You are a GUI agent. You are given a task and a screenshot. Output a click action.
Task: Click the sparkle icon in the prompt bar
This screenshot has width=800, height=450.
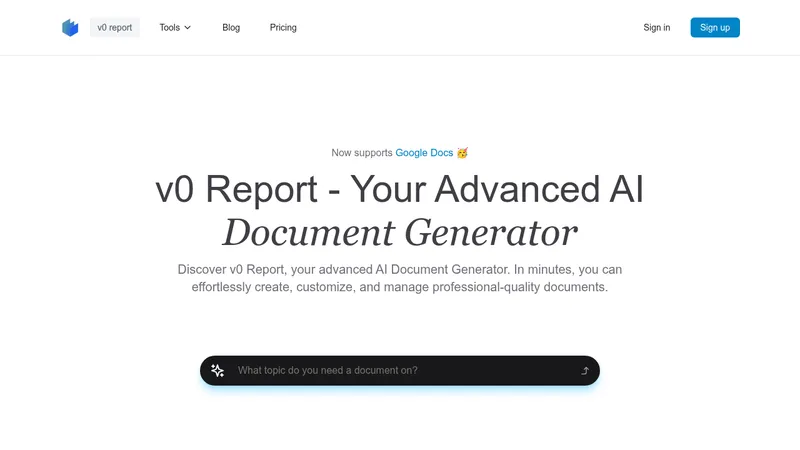point(218,370)
